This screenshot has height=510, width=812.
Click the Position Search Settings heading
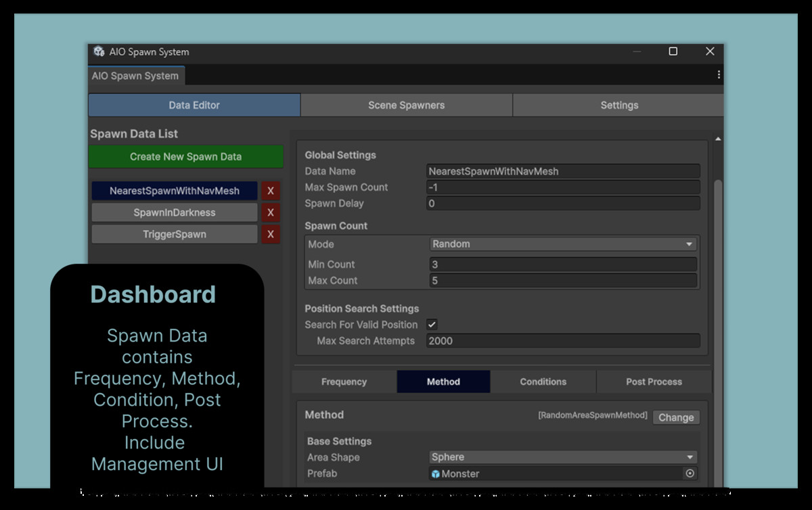pos(362,308)
